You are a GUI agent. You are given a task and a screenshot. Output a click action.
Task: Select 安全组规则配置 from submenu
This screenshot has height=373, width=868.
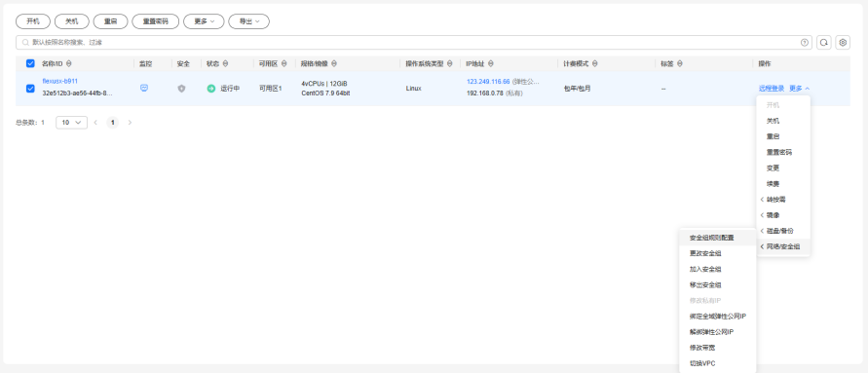coord(717,238)
